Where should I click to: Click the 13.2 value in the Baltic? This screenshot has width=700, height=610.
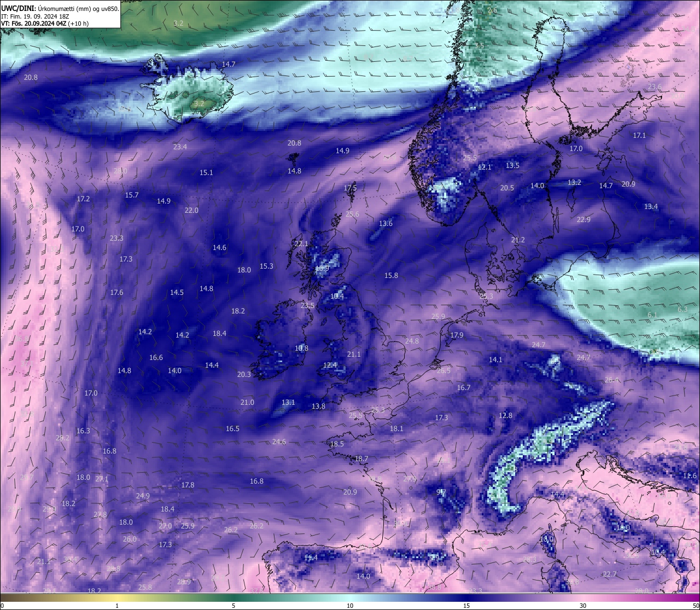[x=574, y=182]
